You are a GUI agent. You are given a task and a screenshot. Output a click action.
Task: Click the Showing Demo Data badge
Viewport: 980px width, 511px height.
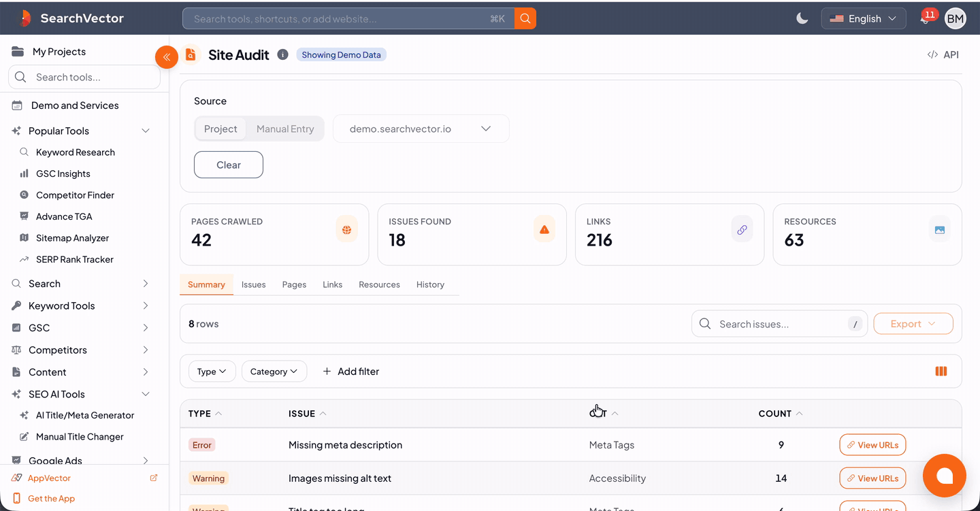[341, 54]
